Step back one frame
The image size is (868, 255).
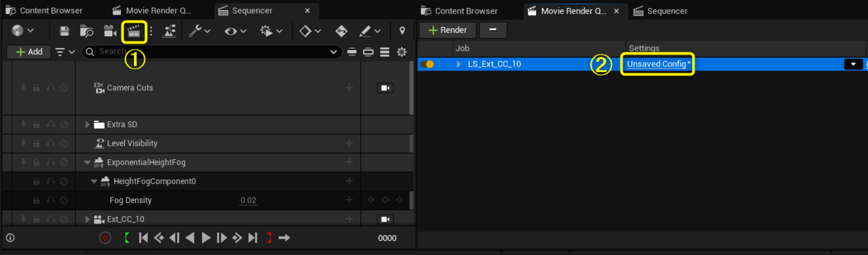pyautogui.click(x=174, y=238)
